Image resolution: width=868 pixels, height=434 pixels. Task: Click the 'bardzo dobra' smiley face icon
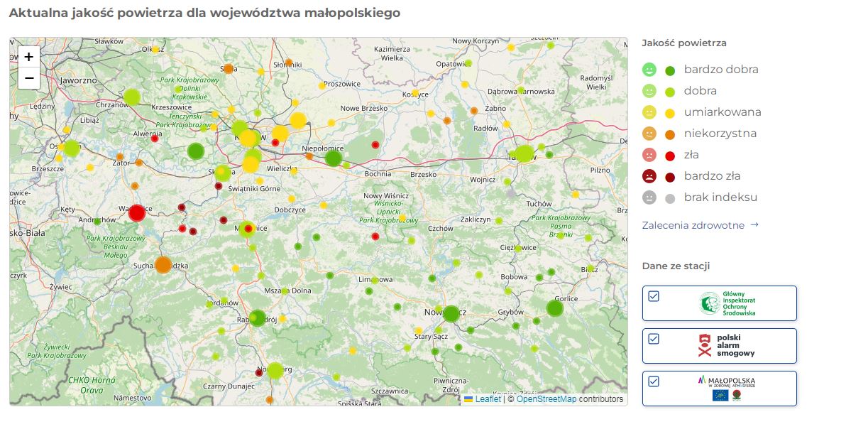tap(649, 70)
